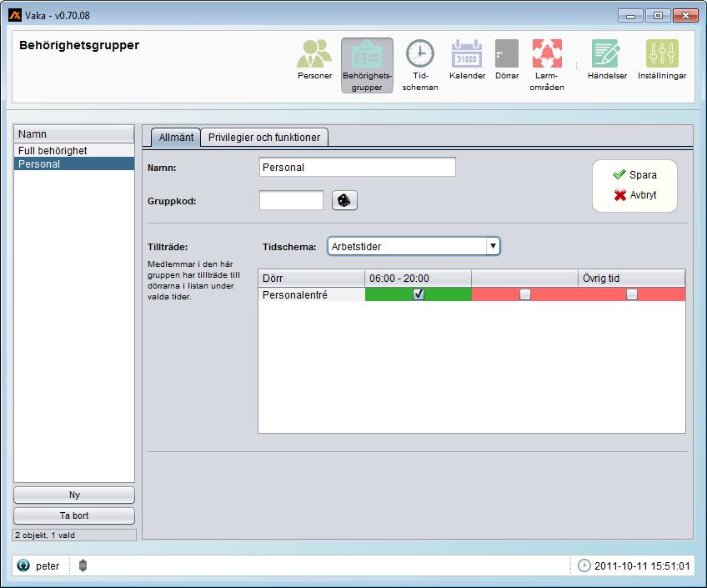707x588 pixels.
Task: Open the Personer section
Action: [314, 60]
